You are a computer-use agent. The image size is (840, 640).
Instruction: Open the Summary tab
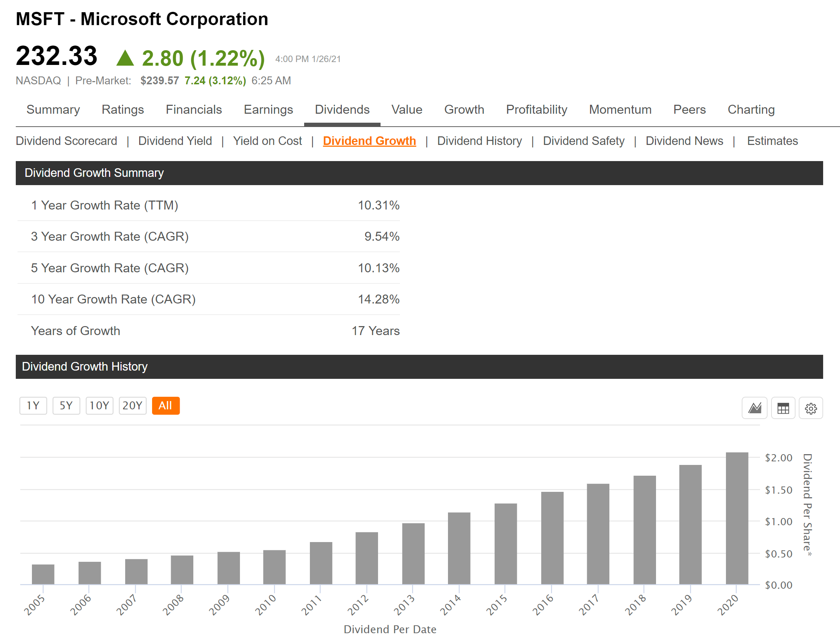coord(53,110)
